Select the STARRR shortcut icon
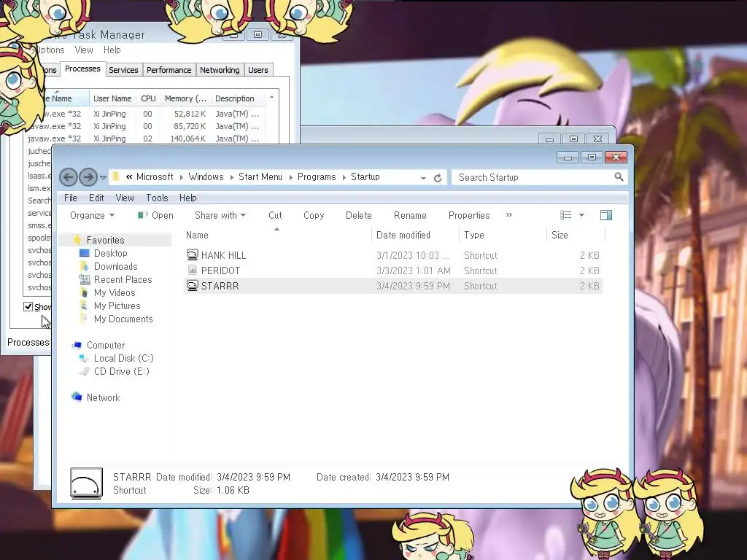Viewport: 747px width, 560px height. 192,285
